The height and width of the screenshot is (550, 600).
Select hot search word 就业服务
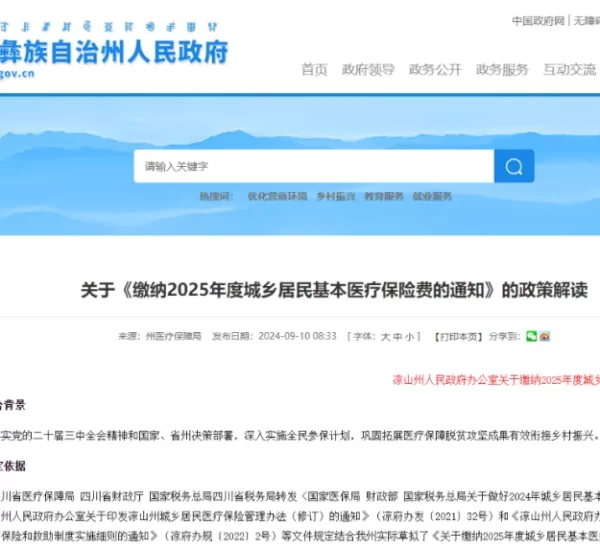click(x=432, y=196)
